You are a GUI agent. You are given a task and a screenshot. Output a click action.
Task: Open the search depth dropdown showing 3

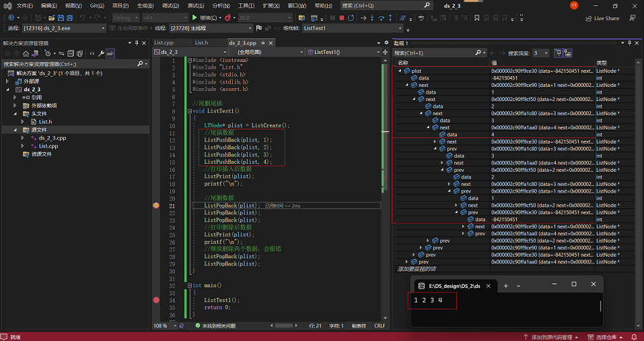[x=540, y=53]
